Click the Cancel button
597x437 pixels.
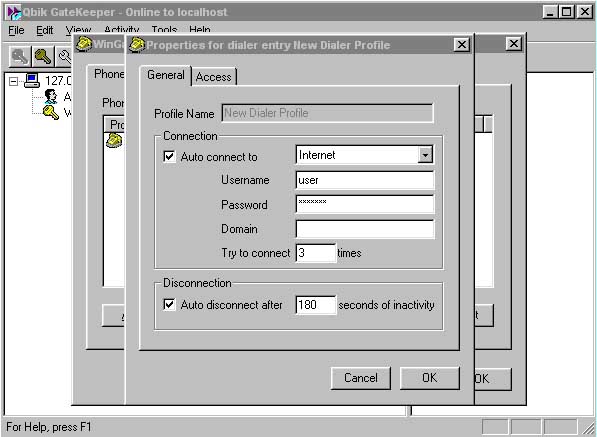[x=361, y=378]
